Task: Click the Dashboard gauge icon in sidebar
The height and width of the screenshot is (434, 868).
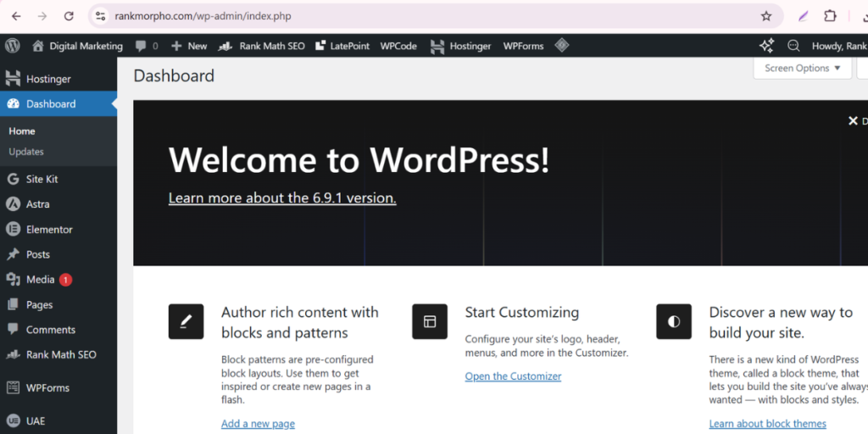Action: point(13,103)
